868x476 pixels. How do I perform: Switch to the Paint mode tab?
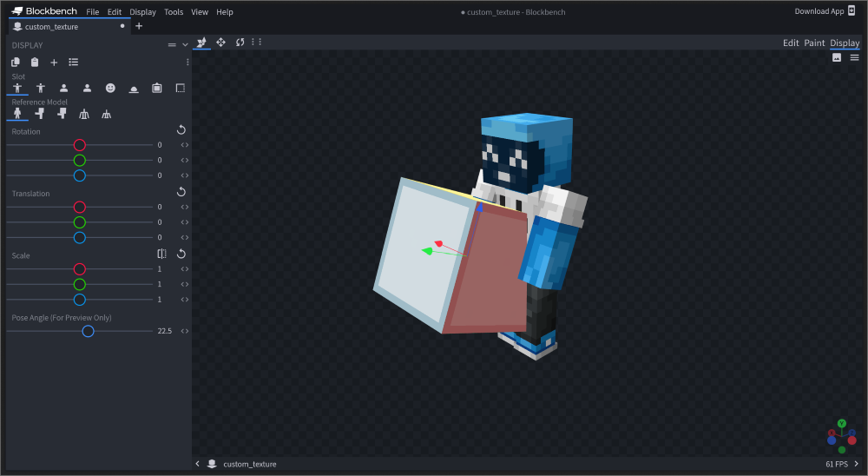(x=814, y=43)
